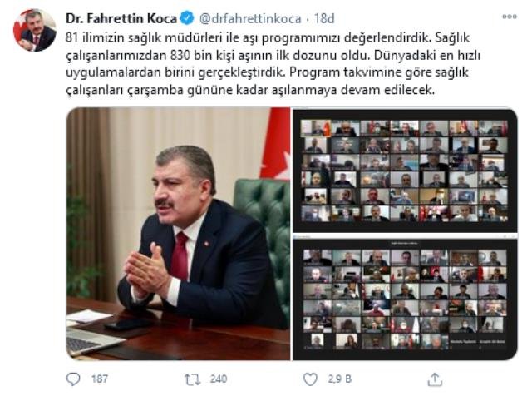Like the tweet with heart icon

(310, 379)
